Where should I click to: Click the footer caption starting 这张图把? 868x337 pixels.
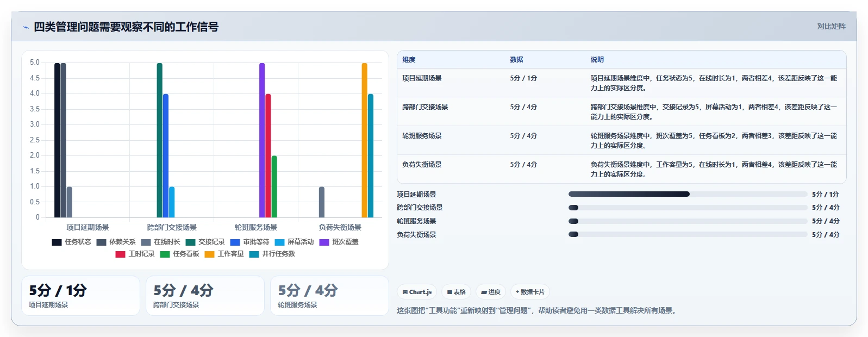point(538,311)
